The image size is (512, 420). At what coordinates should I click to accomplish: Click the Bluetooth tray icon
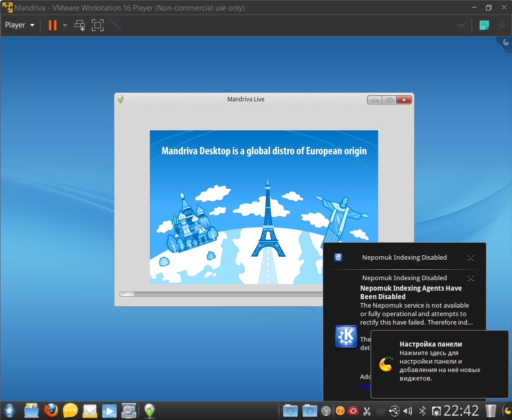click(422, 411)
